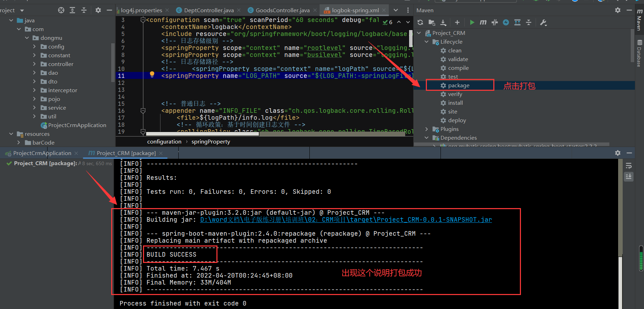Open Project view mode dropdown
This screenshot has height=309, width=644.
point(22,10)
